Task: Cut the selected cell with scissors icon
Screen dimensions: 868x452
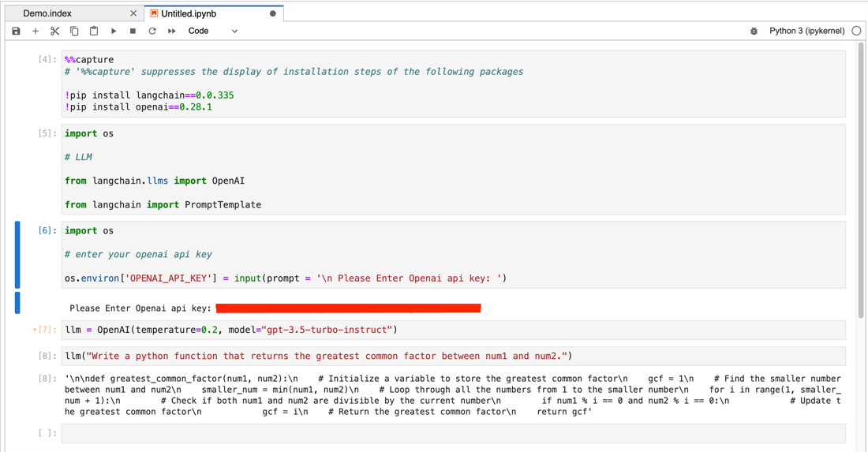Action: [x=54, y=32]
